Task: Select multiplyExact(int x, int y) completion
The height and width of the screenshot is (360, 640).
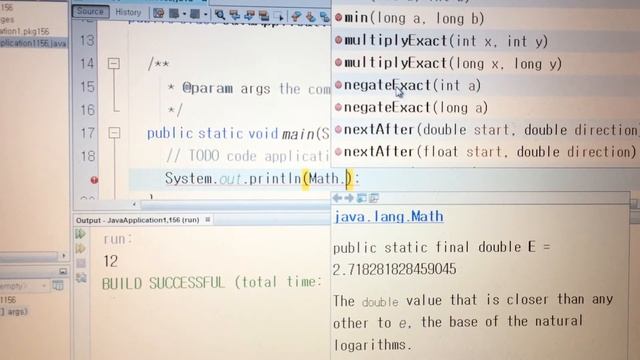Action: [485, 41]
